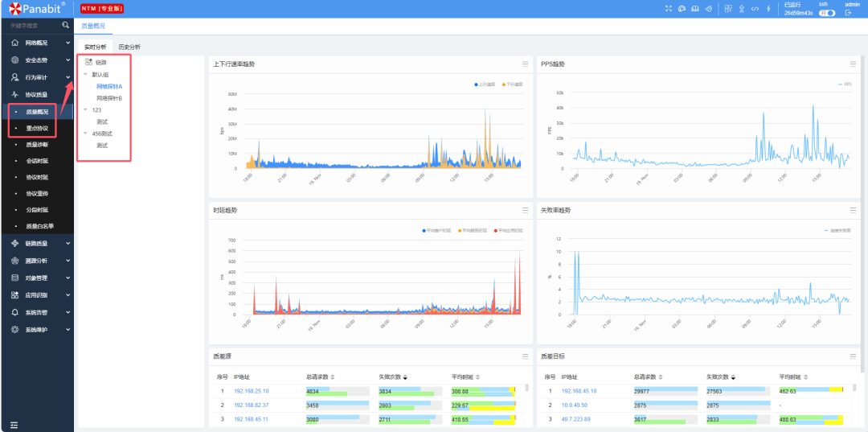Collapse the 456测试 group tree triangle
The width and height of the screenshot is (868, 432).
coord(85,134)
